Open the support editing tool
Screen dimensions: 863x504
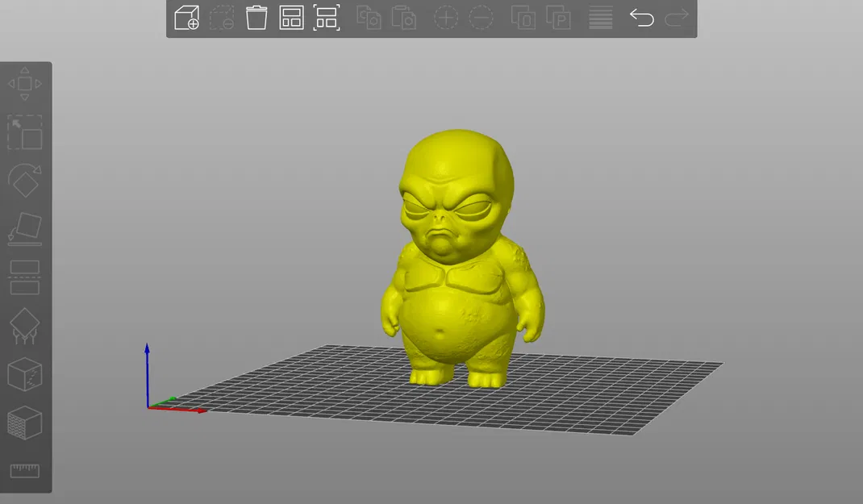[24, 326]
